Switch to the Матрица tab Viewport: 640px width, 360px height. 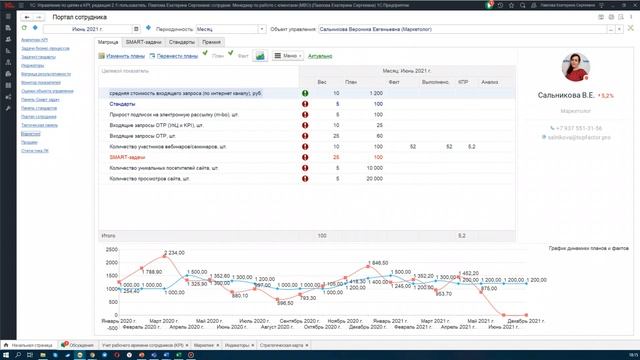[x=108, y=42]
